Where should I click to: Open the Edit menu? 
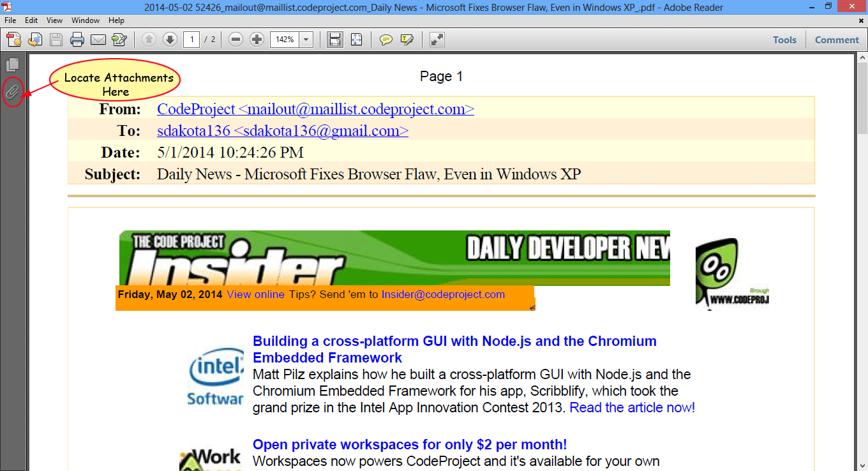(31, 20)
